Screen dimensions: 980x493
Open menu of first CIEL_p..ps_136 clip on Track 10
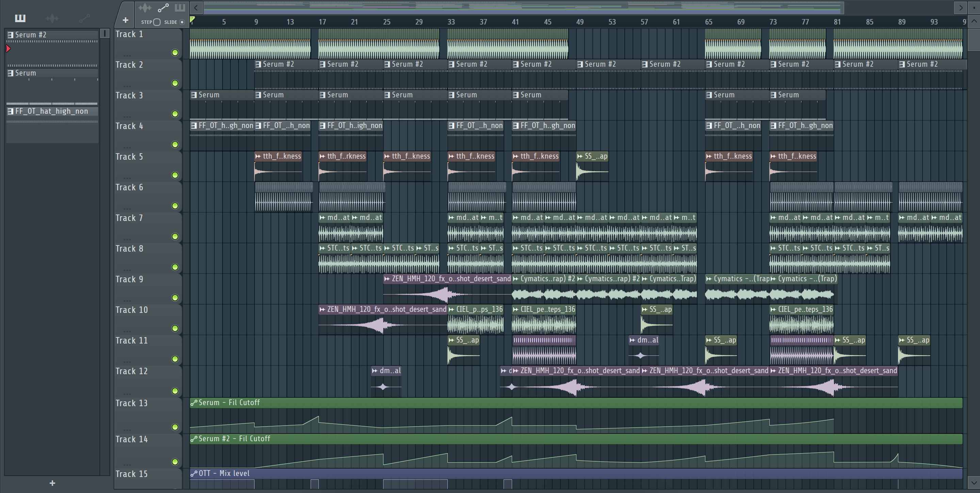452,309
